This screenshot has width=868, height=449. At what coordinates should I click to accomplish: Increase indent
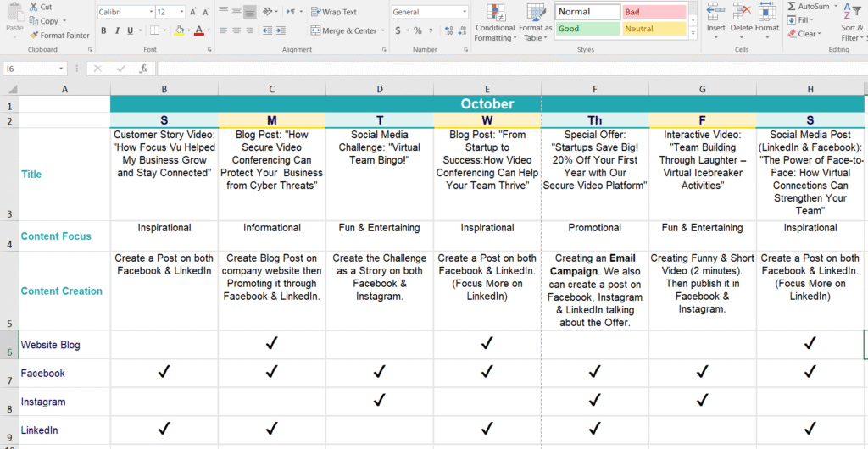point(280,31)
